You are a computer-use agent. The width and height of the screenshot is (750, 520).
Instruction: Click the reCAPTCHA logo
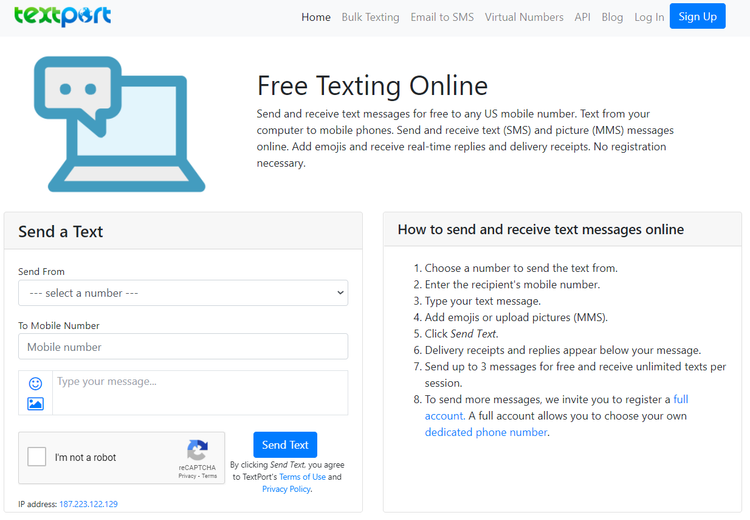pyautogui.click(x=197, y=451)
